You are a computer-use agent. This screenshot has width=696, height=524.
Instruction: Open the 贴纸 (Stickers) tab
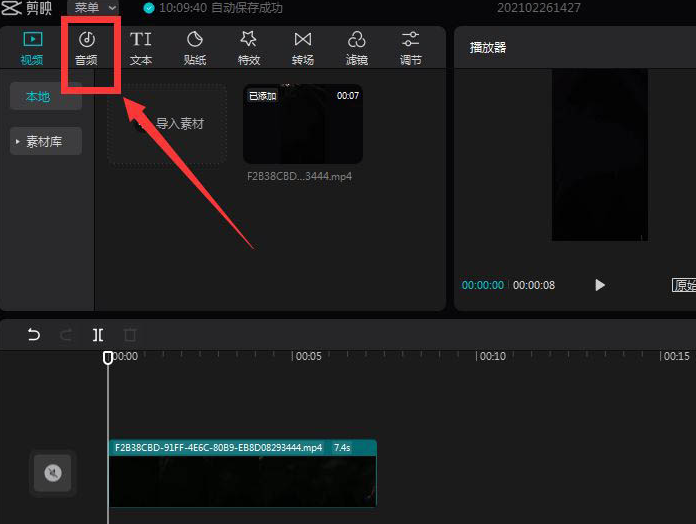[195, 48]
